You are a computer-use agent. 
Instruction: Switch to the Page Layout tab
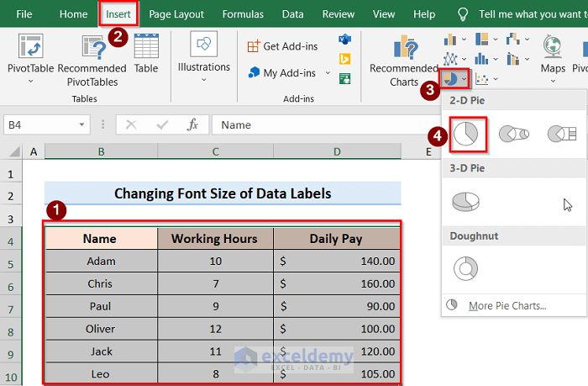tap(176, 14)
